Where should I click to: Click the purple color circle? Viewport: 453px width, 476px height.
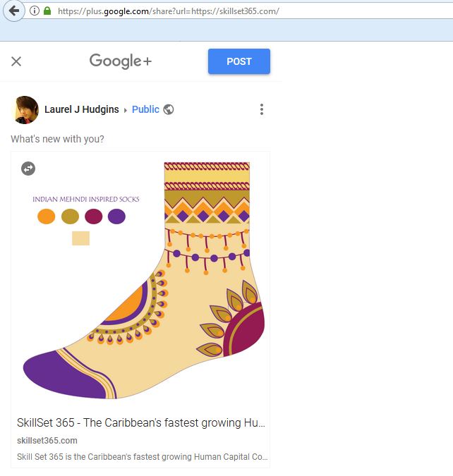click(116, 216)
